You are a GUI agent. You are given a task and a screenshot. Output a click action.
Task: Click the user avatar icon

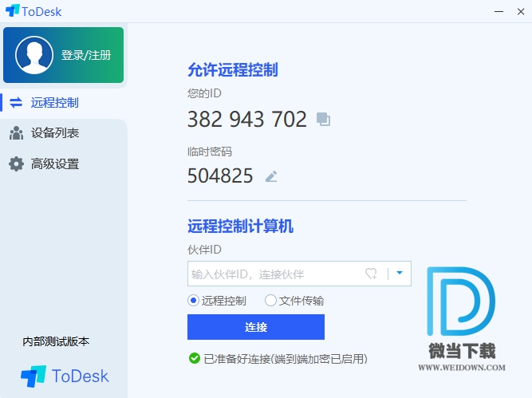pos(34,55)
